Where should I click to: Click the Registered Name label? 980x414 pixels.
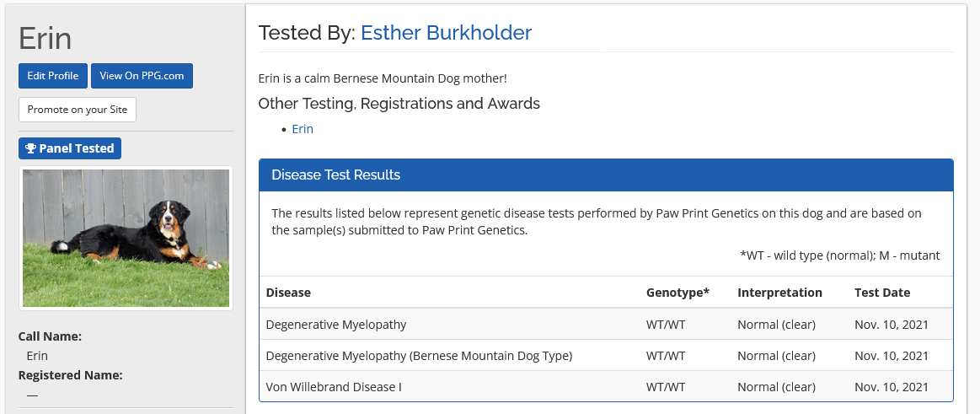[x=70, y=374]
